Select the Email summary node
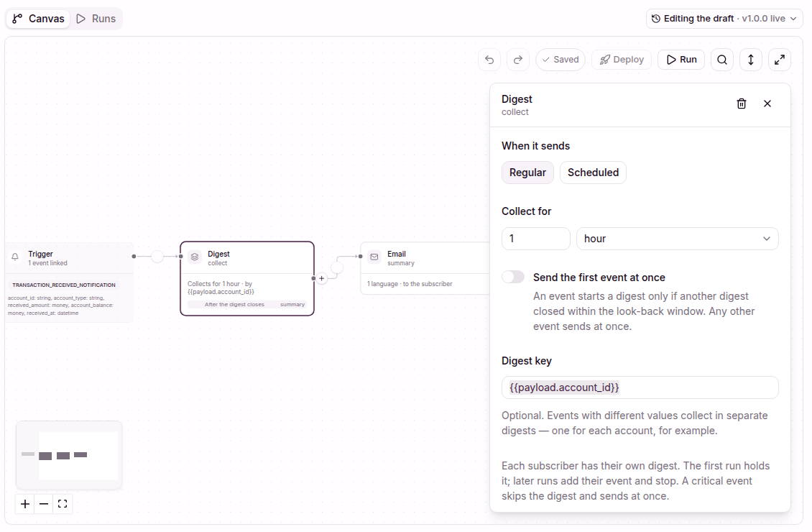 pyautogui.click(x=425, y=268)
